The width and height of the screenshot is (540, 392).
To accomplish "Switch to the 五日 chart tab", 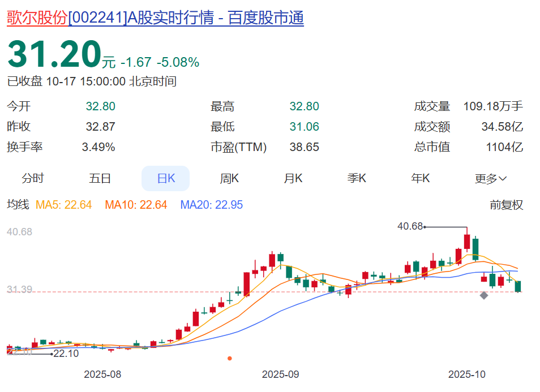I will click(99, 178).
